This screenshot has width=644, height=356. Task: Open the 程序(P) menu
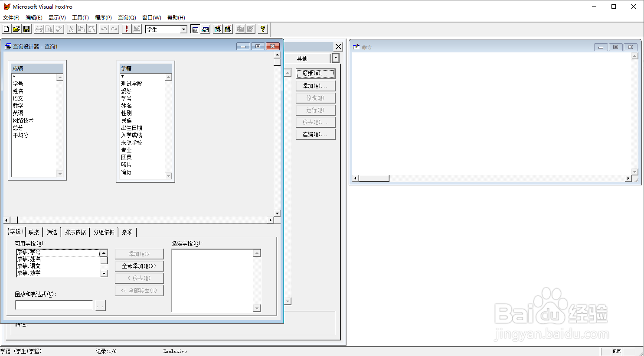coord(103,18)
